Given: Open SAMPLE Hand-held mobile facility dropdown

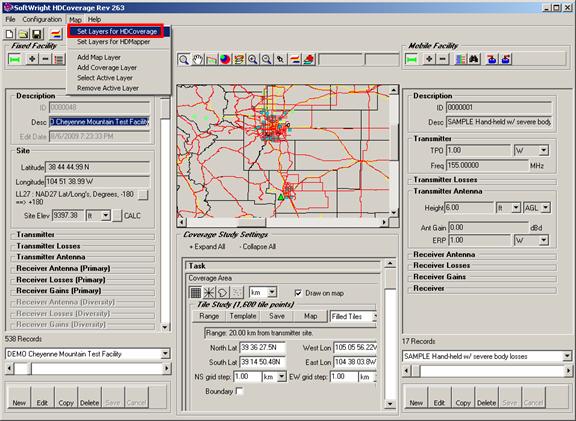Looking at the screenshot, I should [567, 356].
